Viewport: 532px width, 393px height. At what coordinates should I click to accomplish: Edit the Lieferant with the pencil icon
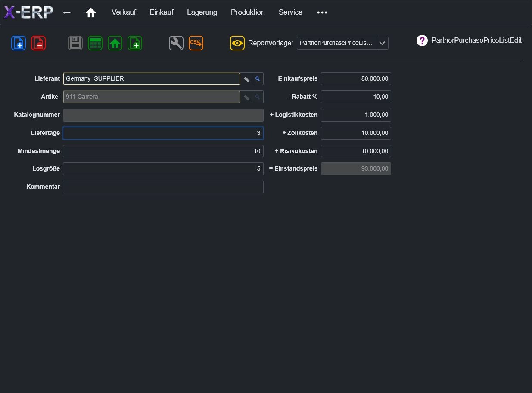(x=246, y=79)
